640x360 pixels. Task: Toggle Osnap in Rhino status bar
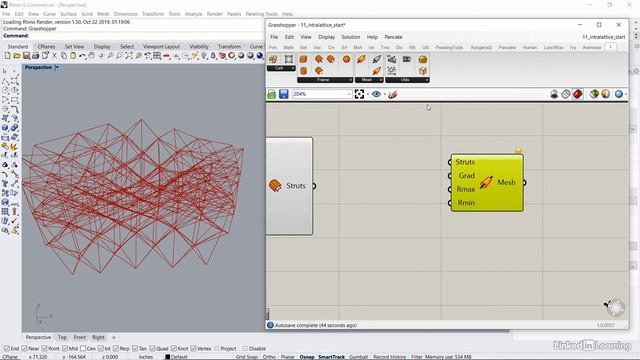click(x=307, y=357)
